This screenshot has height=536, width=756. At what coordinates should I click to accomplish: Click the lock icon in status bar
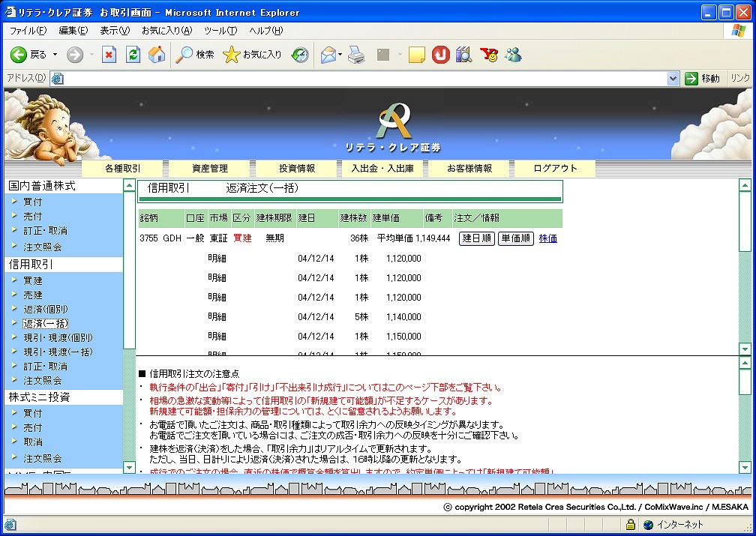tap(630, 524)
